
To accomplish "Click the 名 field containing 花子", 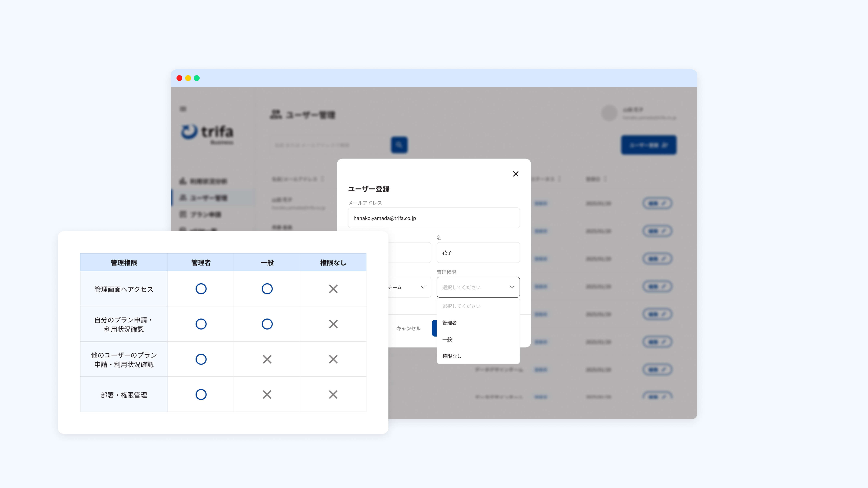I will point(478,253).
